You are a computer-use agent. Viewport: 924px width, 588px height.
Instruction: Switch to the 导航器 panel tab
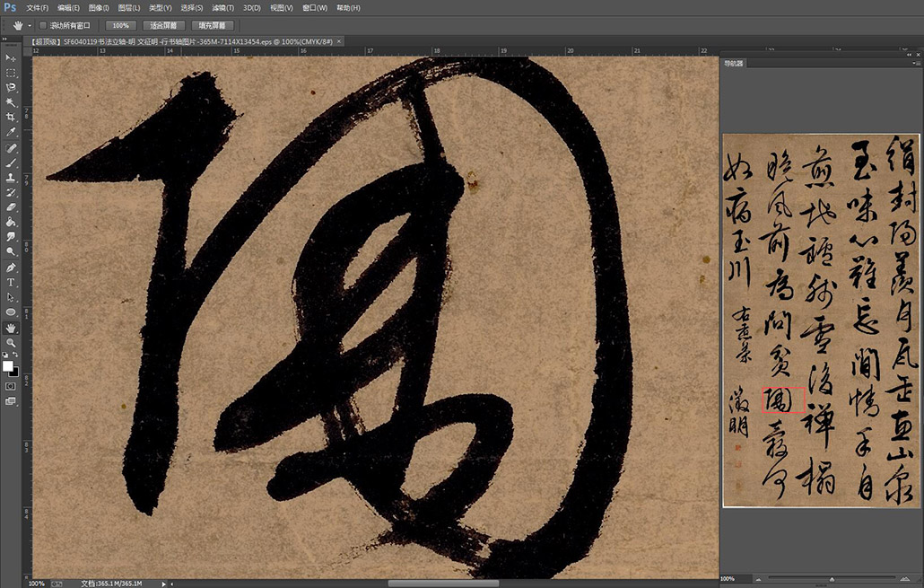(x=734, y=63)
